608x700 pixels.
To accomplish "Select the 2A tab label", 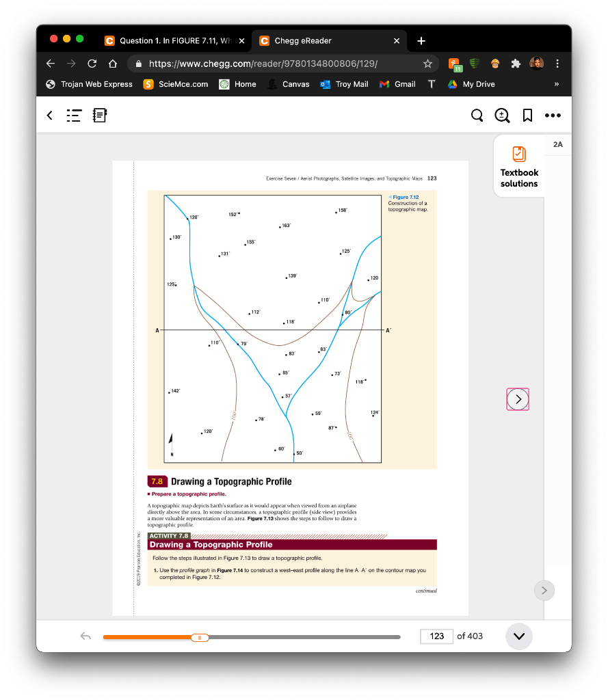I will tap(557, 144).
